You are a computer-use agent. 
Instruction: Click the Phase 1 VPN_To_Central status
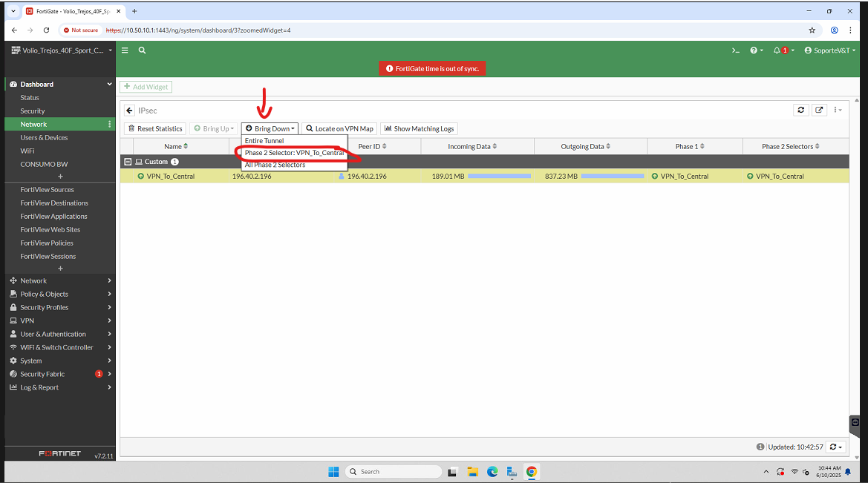click(x=680, y=177)
